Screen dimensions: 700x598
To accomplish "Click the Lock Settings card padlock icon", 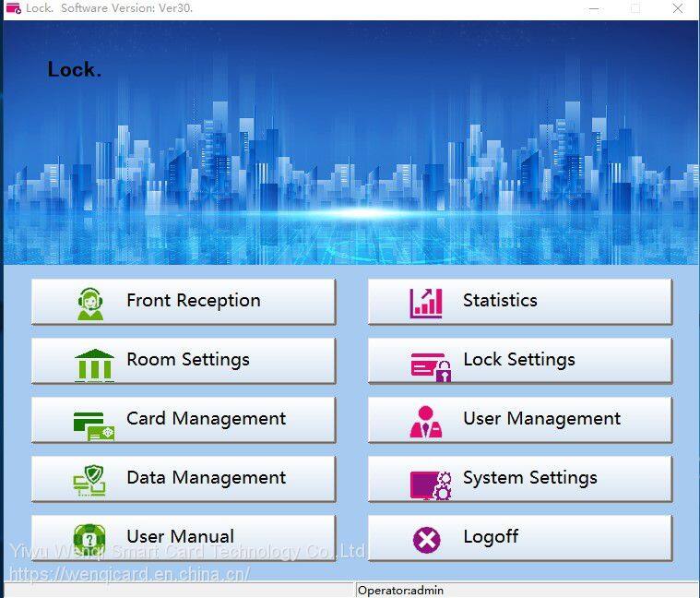I will [430, 364].
